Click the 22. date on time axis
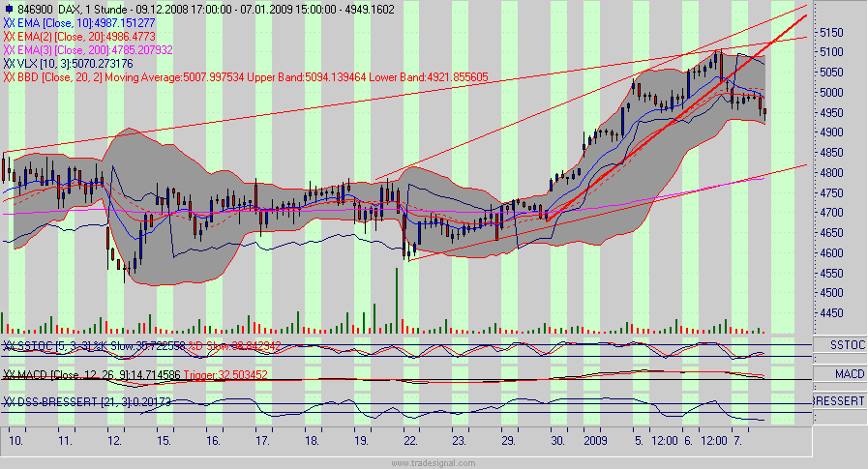 tap(408, 440)
